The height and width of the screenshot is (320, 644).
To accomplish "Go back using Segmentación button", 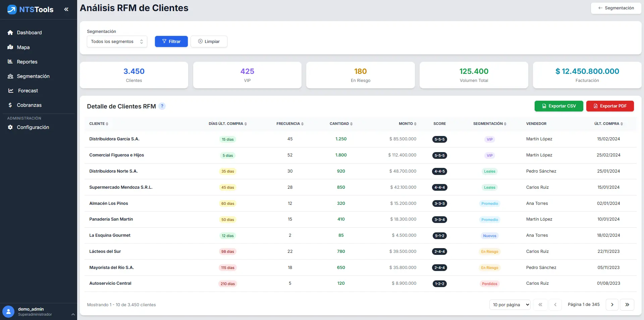I will click(x=616, y=8).
